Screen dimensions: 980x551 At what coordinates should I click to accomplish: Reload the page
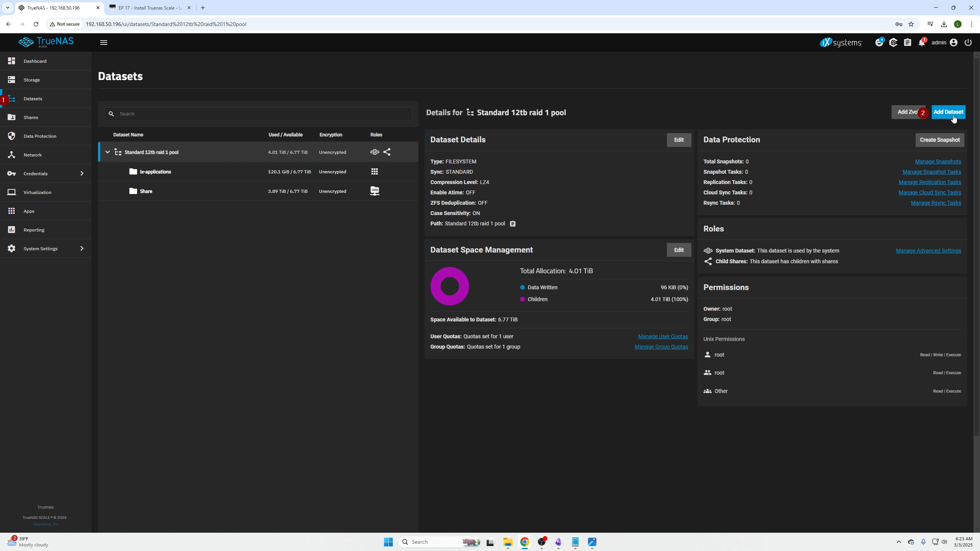tap(36, 24)
